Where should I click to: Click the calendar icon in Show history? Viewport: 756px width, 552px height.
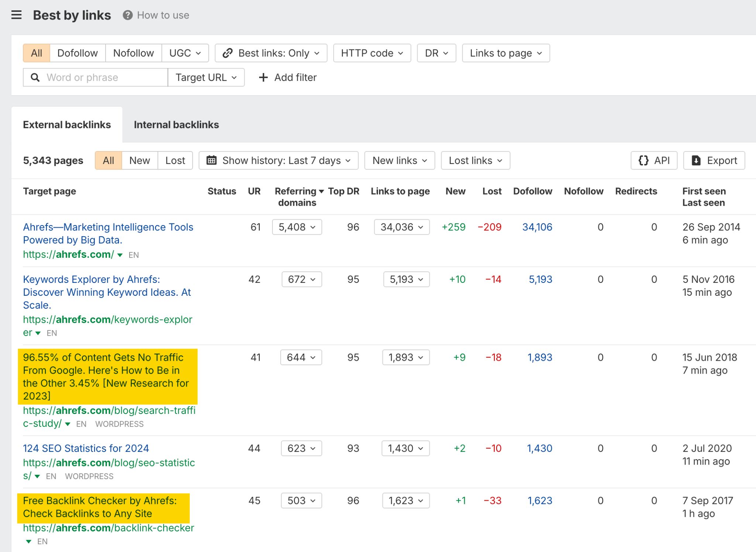click(212, 160)
